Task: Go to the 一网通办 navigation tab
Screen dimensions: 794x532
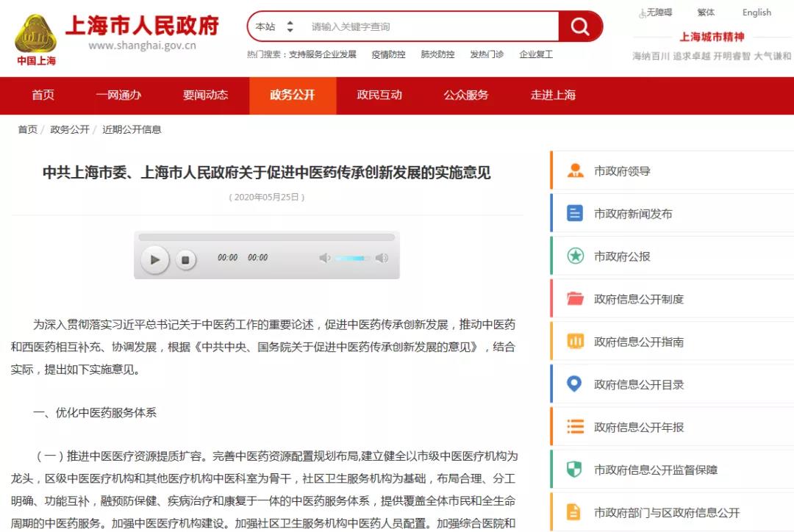Action: [118, 96]
